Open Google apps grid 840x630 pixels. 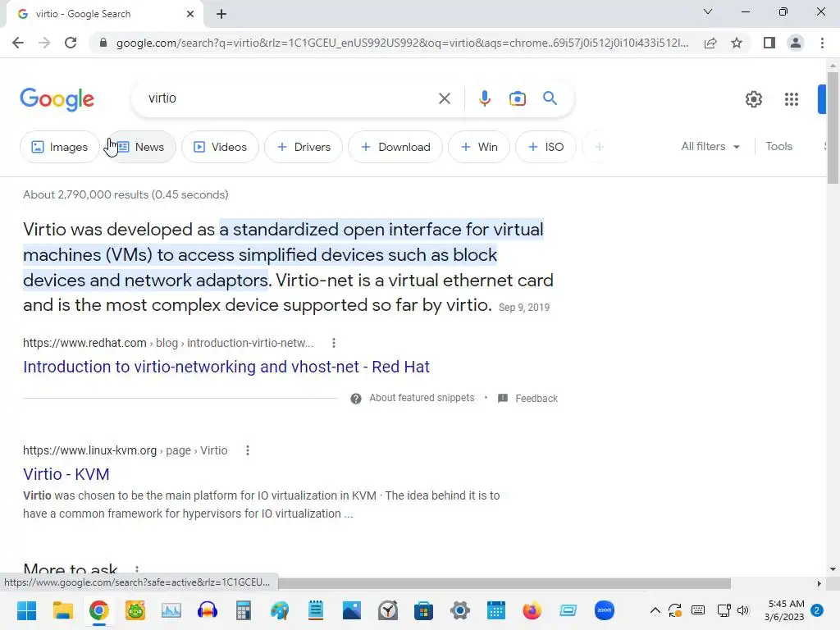click(792, 99)
